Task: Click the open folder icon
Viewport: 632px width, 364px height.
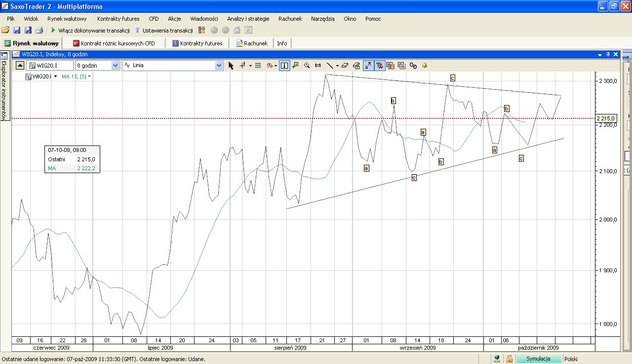Action: 5,31
